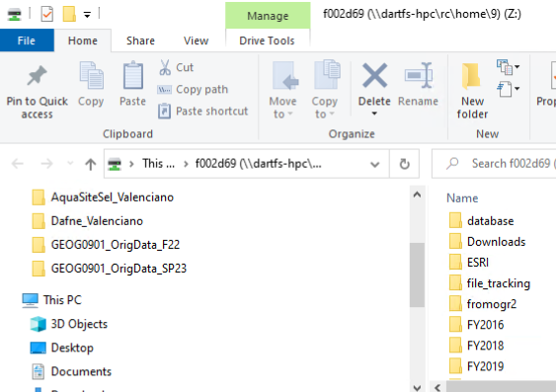Open the Recent locations dropdown arrow

(x=70, y=163)
